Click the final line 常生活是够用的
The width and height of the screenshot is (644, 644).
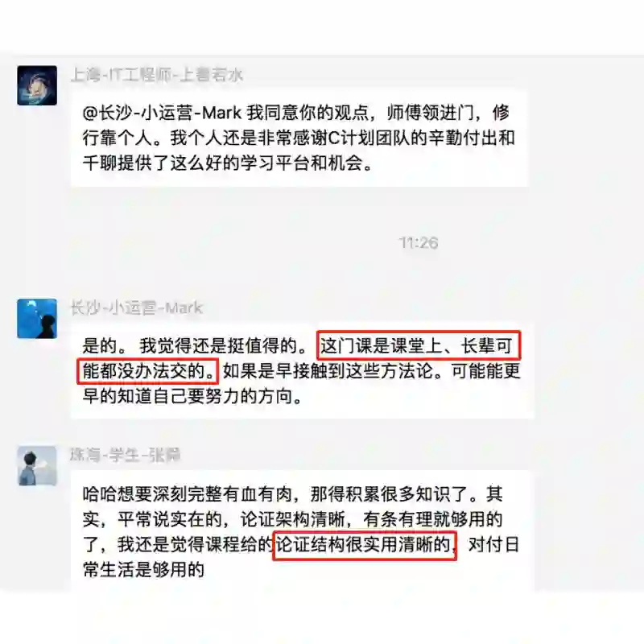pyautogui.click(x=143, y=570)
